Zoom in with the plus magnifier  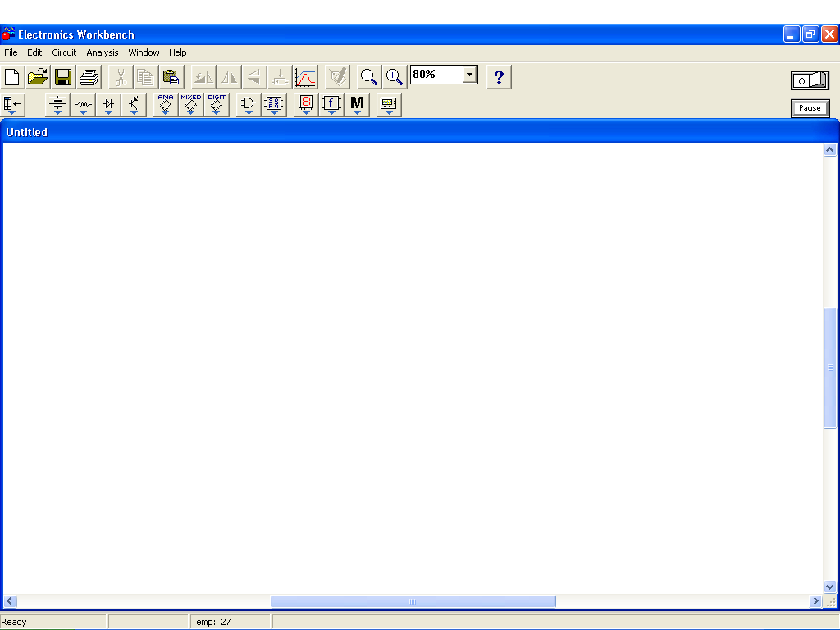(395, 77)
